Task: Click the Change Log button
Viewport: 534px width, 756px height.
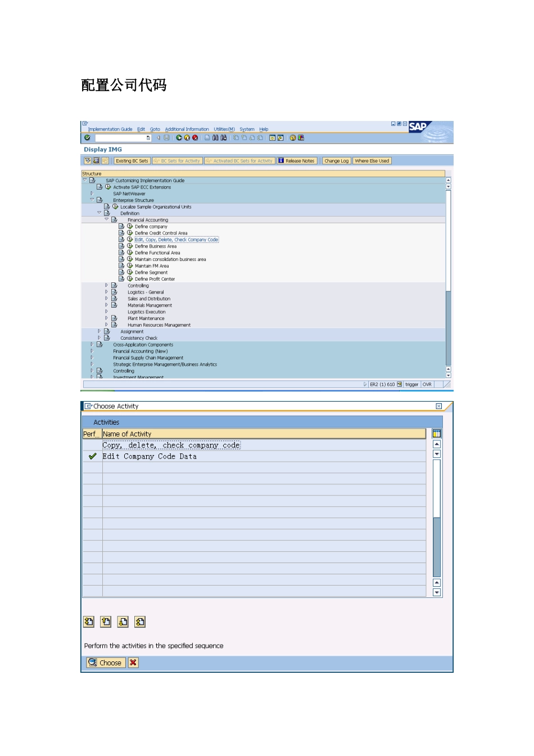Action: point(336,161)
